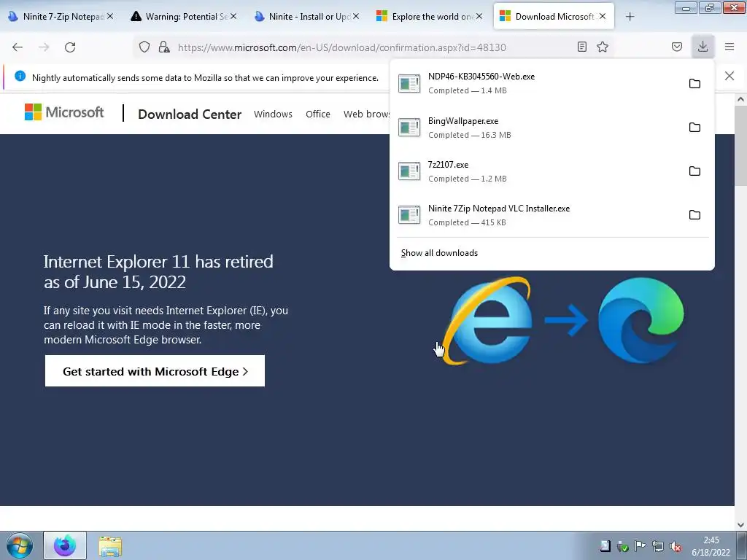This screenshot has height=560, width=747.
Task: Open Windows Start menu
Action: click(20, 545)
